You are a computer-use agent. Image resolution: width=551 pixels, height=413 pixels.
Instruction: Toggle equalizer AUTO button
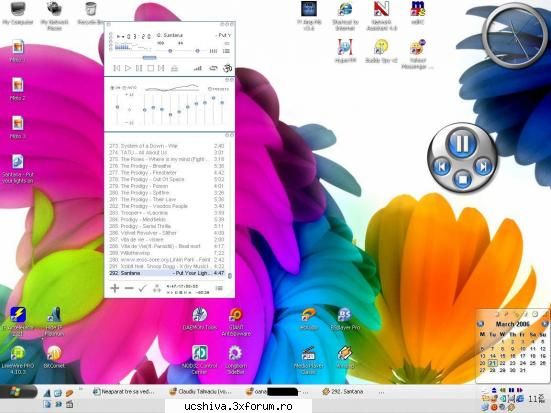pos(130,88)
